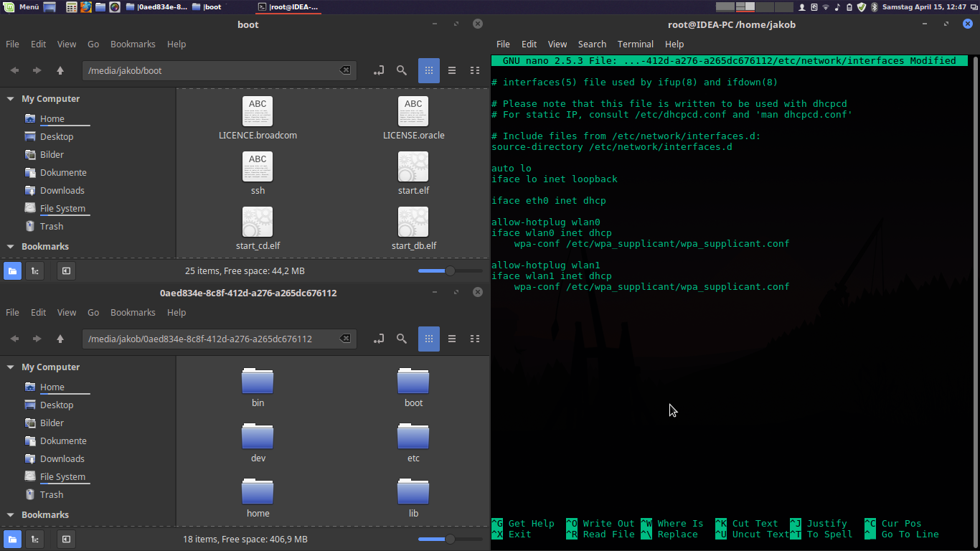Go up one folder in boot window
The height and width of the screenshot is (551, 980).
click(x=60, y=70)
